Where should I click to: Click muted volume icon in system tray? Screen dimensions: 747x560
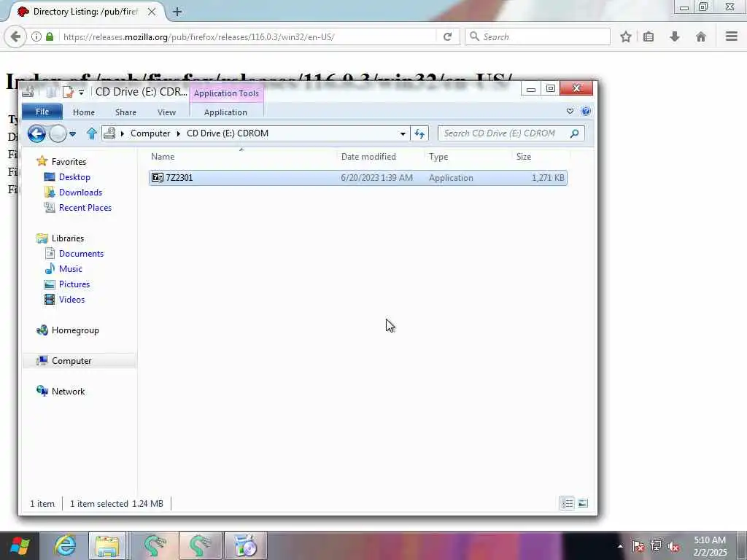pos(673,547)
